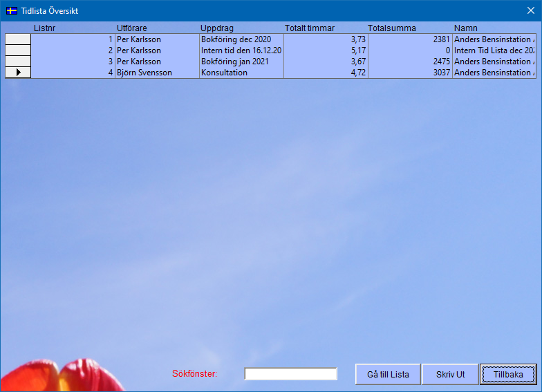The height and width of the screenshot is (392, 542).
Task: Click the Gå till Lista button
Action: 388,374
